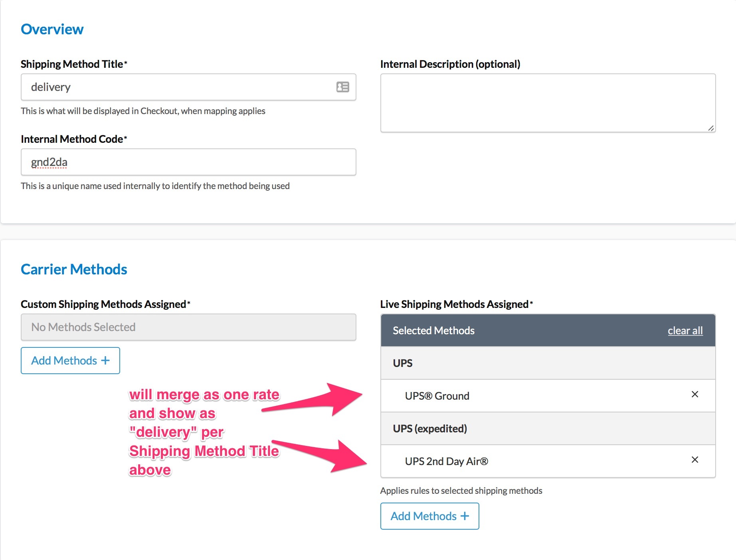The height and width of the screenshot is (560, 736).
Task: Click the clear all link
Action: click(x=685, y=331)
